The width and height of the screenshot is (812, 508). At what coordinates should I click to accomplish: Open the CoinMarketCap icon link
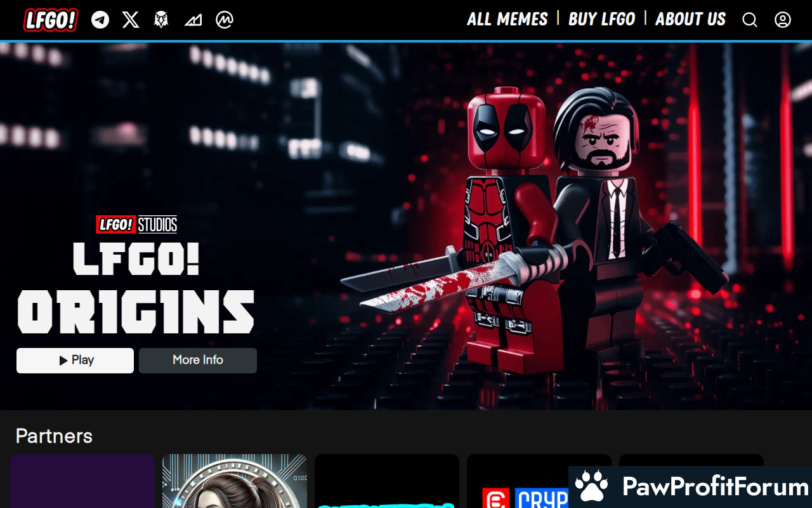click(x=225, y=20)
